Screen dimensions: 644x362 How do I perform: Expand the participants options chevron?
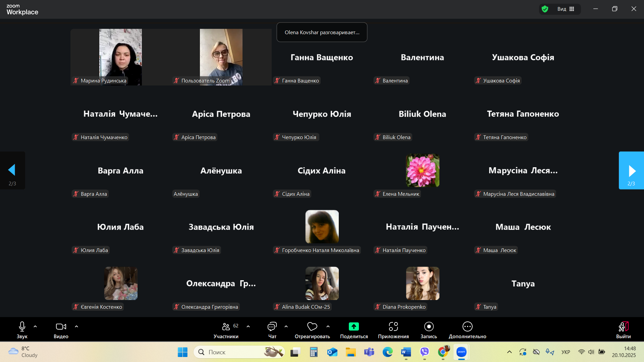(248, 326)
